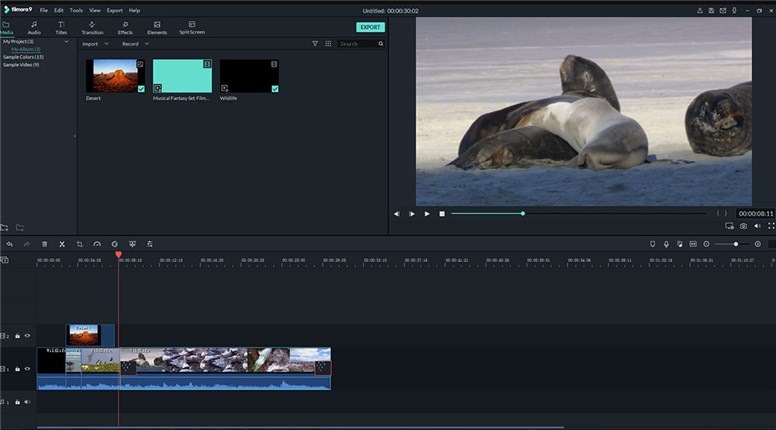This screenshot has width=776, height=430.
Task: Click the Play button in preview
Action: point(427,214)
